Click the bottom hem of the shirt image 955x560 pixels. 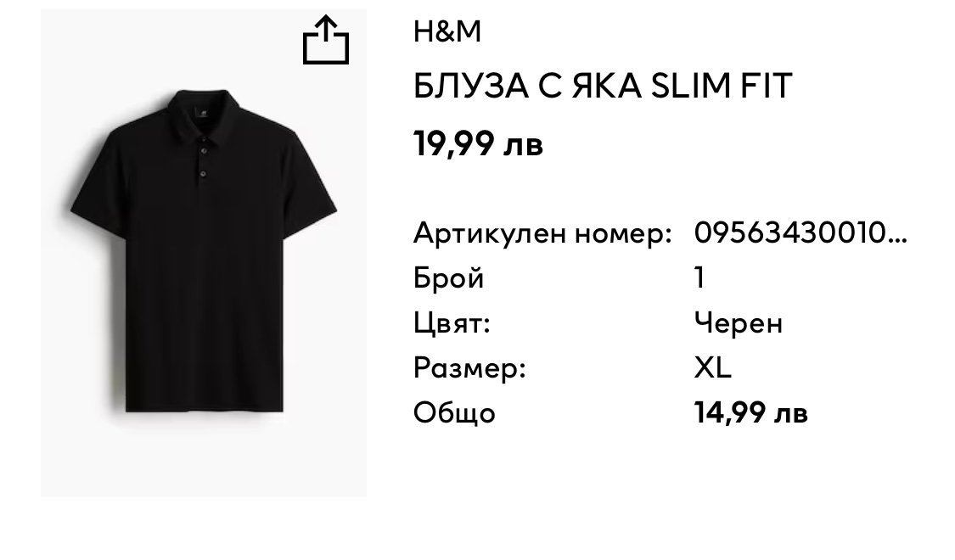point(205,408)
